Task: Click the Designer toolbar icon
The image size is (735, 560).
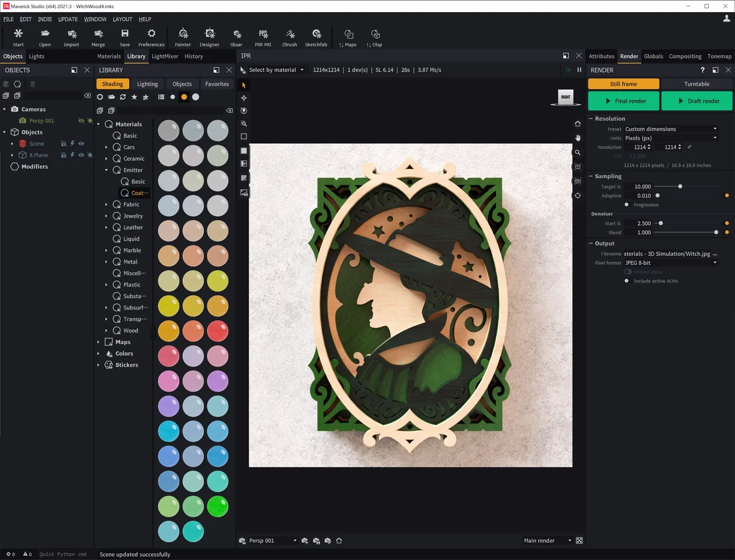Action: pyautogui.click(x=210, y=38)
